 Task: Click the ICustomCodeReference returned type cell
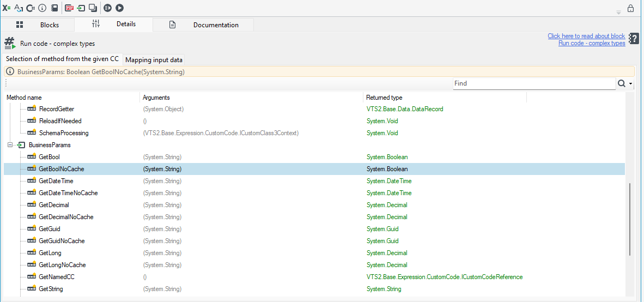tap(445, 277)
